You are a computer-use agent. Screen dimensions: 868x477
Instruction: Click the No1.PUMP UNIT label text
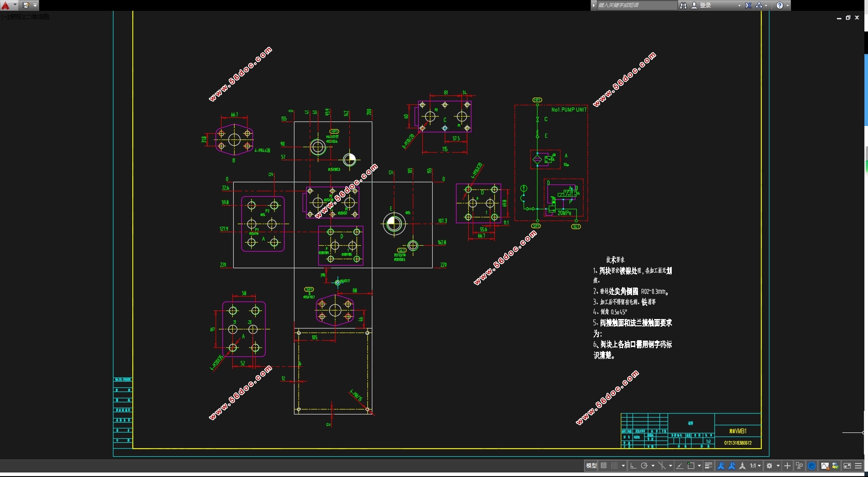(x=569, y=109)
